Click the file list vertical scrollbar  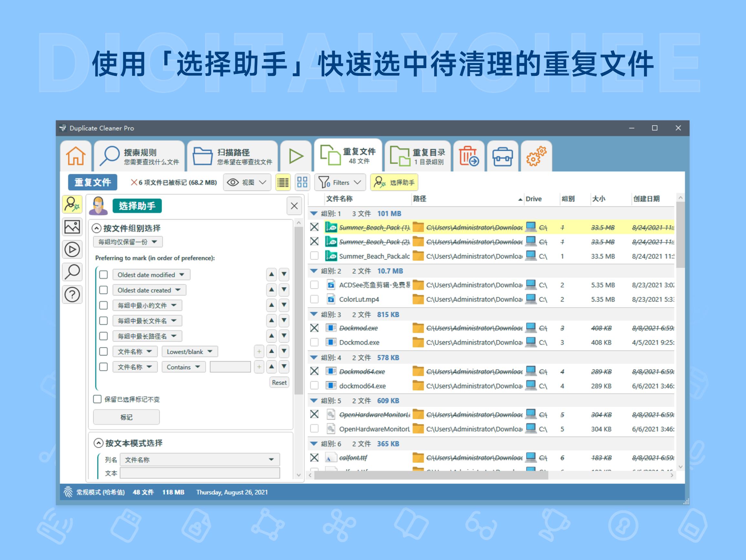680,235
